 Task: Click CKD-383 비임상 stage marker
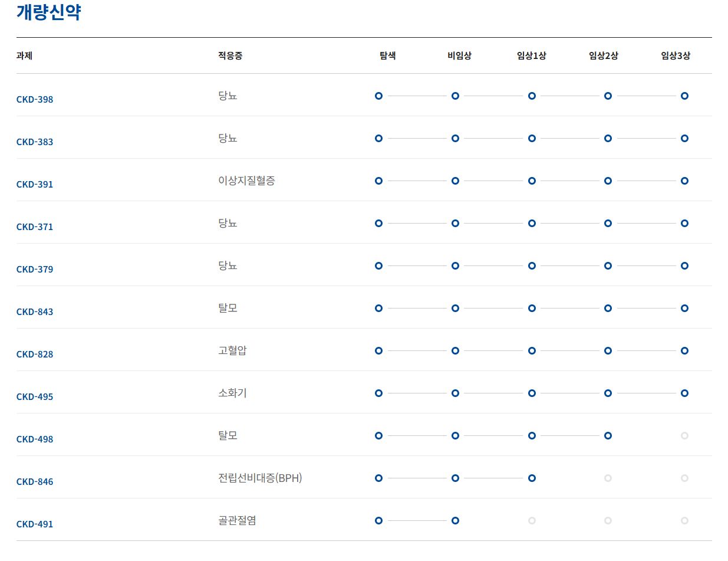coord(455,138)
